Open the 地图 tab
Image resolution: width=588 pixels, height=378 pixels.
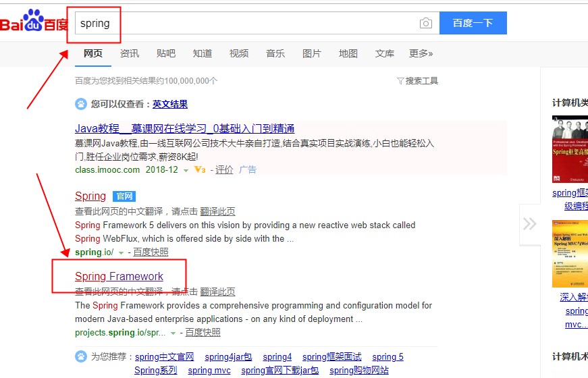click(x=348, y=53)
